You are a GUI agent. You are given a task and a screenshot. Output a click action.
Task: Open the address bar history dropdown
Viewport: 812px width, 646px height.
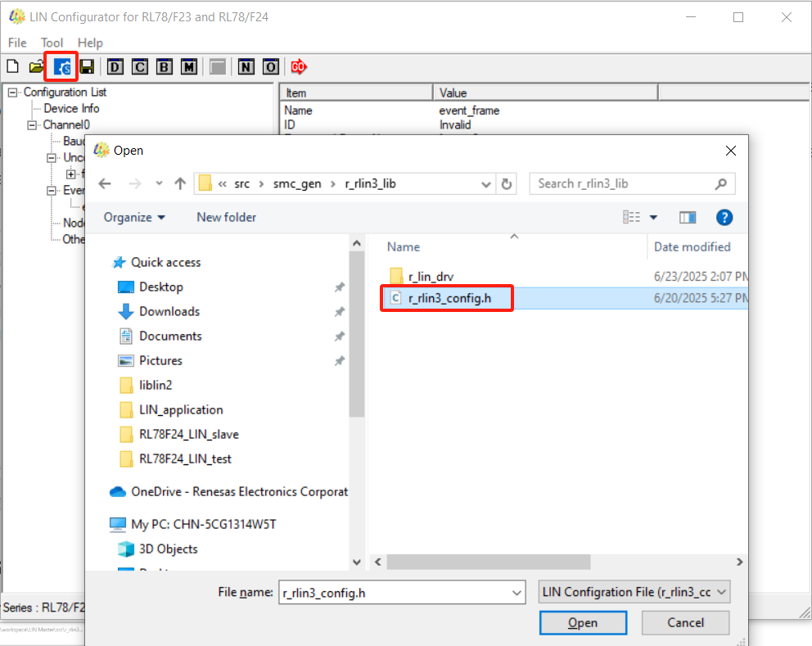[487, 184]
